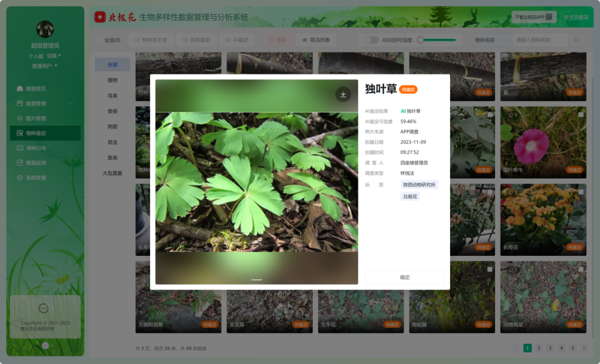
Task: Click the user avatar image
Action: pos(45,29)
